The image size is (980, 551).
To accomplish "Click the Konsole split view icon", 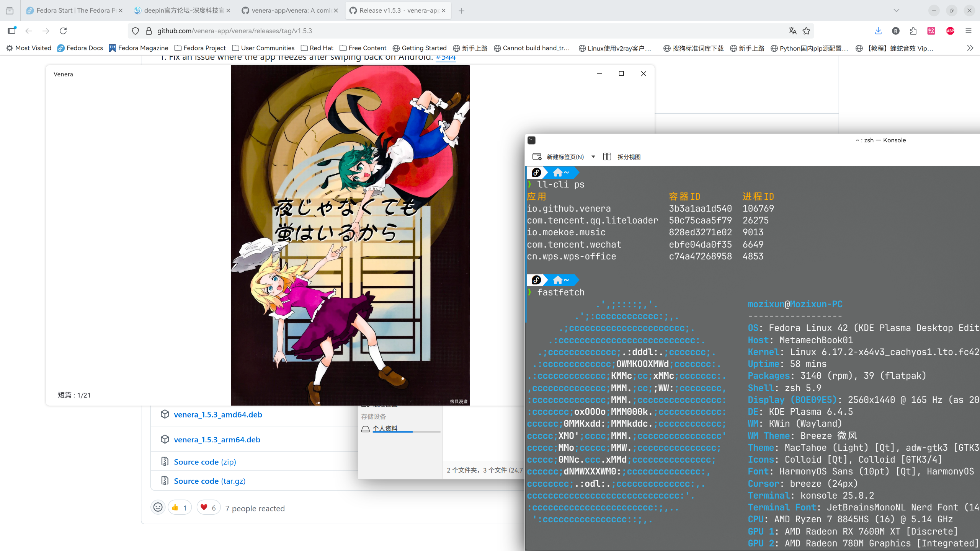I will [x=607, y=156].
